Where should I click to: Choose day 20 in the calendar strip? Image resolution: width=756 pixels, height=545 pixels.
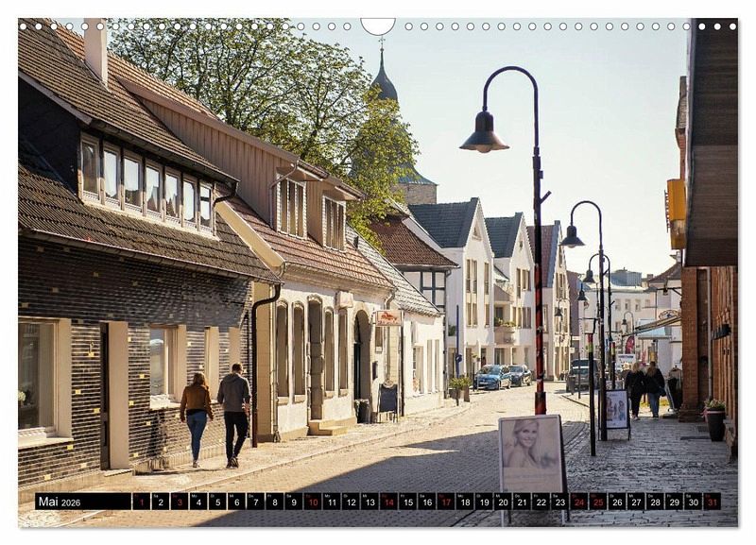(504, 502)
